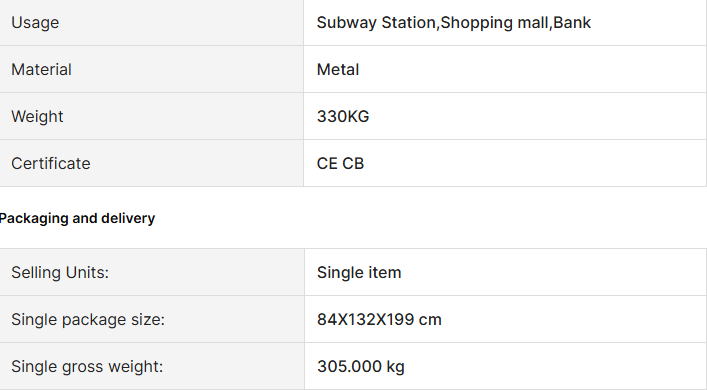The image size is (707, 390).
Task: Click the blank space right of CE CB
Action: [534, 163]
